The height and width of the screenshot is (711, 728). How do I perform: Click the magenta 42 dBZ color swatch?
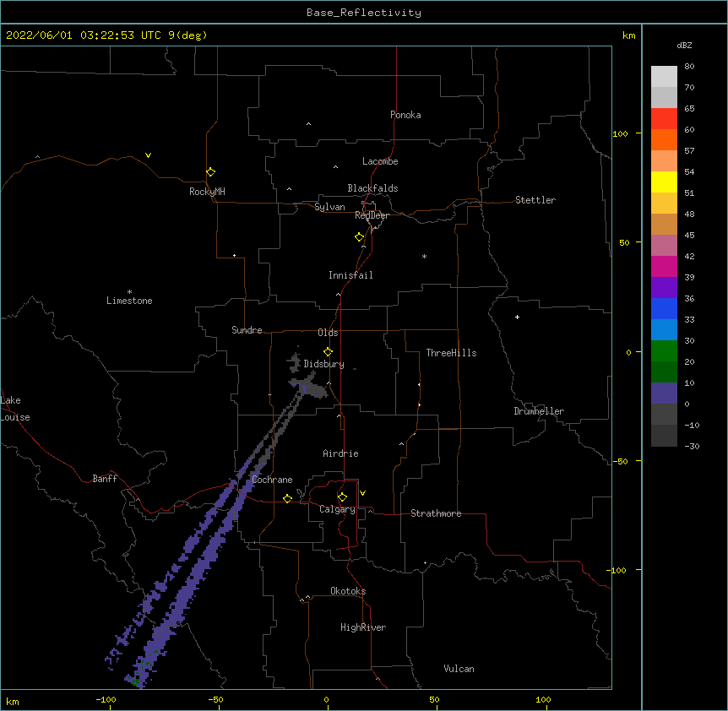[664, 266]
